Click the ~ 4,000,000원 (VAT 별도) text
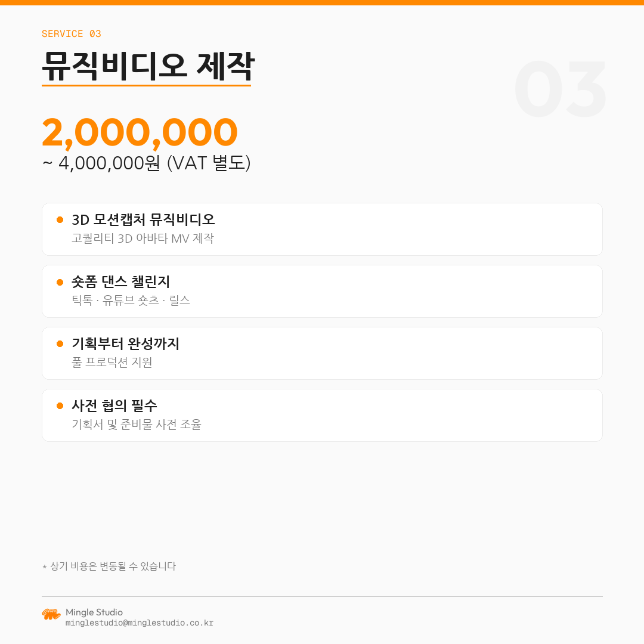This screenshot has height=644, width=644. coord(146,163)
